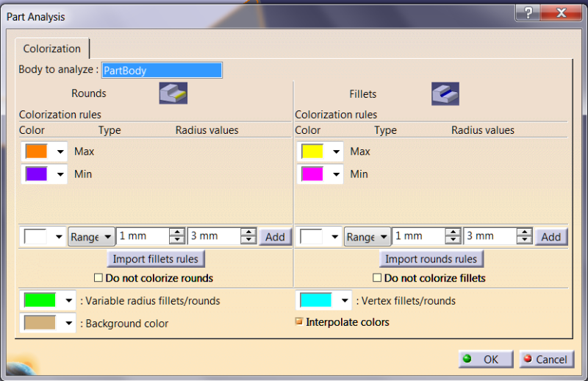Add the Fillets colorization rule
The image size is (588, 381).
click(551, 237)
